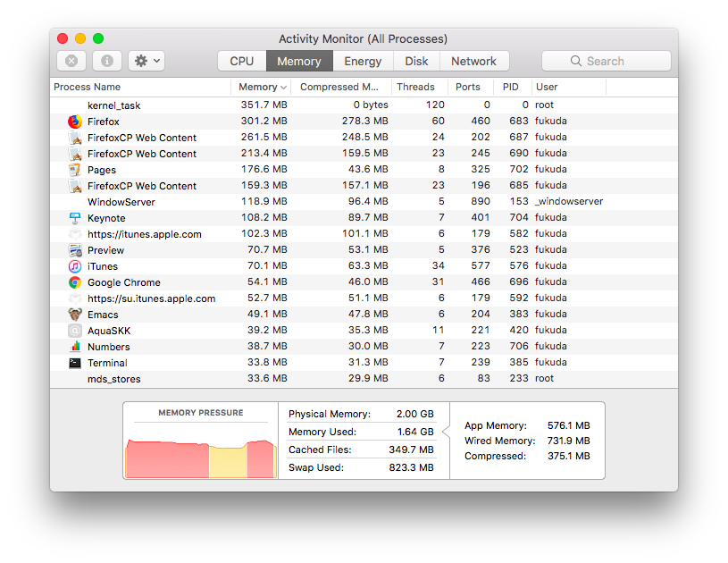Click the magnifier icon in Search
The image size is (728, 563).
tap(576, 61)
